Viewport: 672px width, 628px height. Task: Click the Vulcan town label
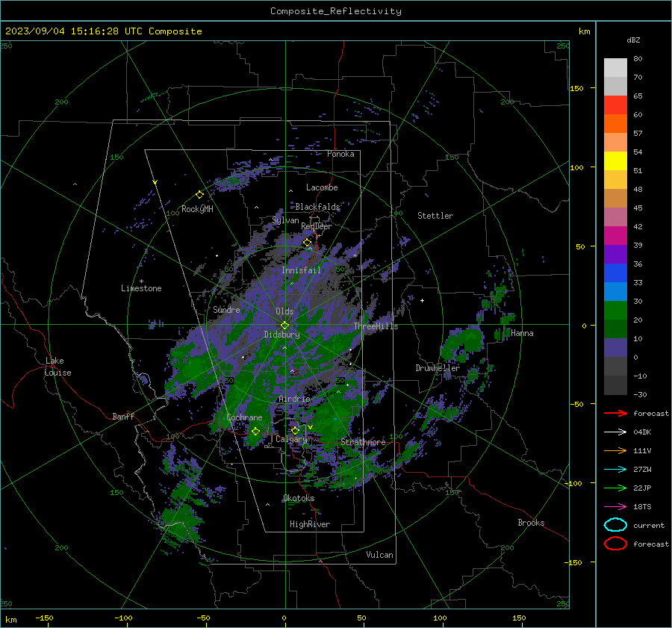(x=379, y=555)
